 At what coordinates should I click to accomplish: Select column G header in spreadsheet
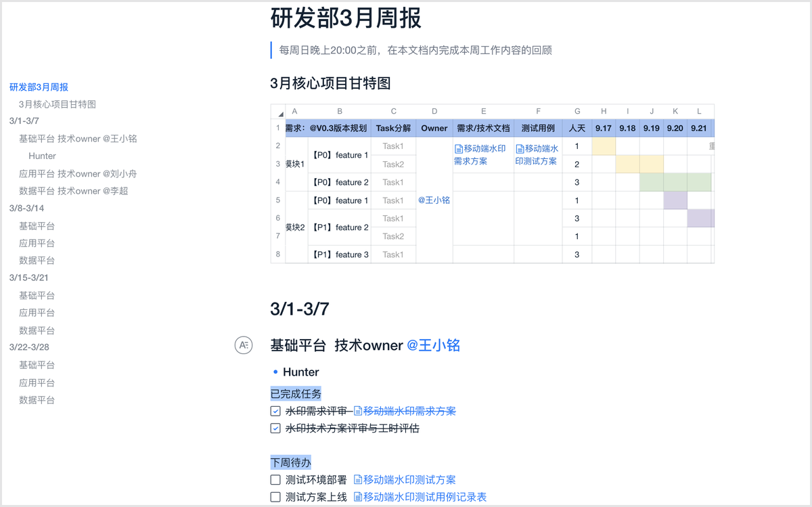577,112
